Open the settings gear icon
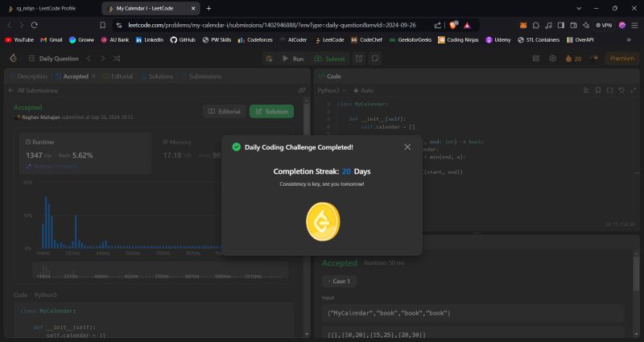Viewport: 644px width, 342px height. click(553, 59)
